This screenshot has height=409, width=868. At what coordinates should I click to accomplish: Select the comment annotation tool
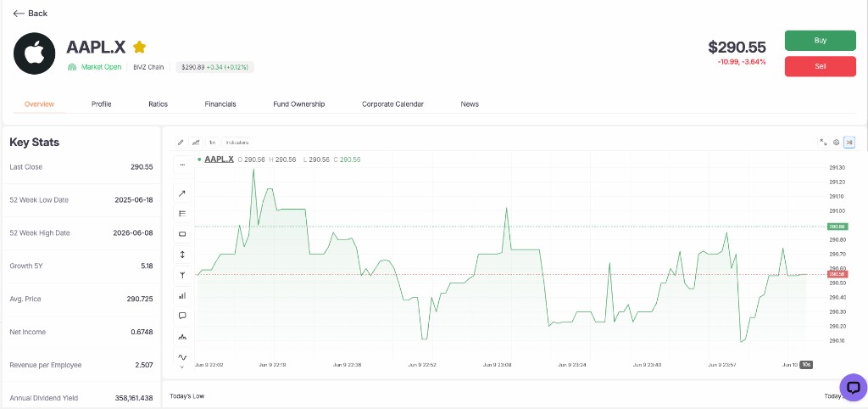182,316
